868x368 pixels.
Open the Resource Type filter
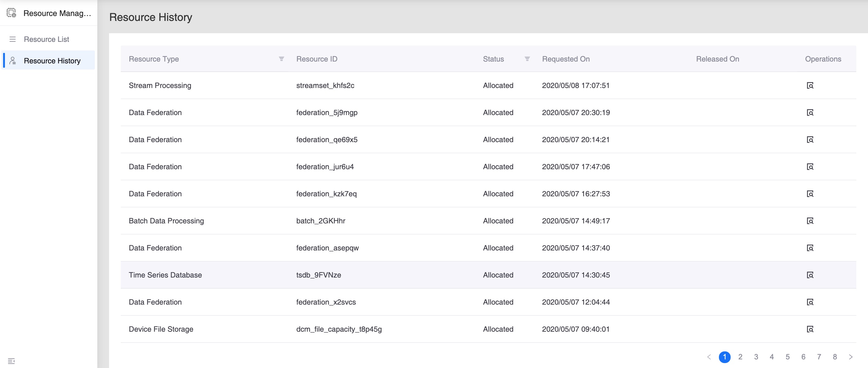click(281, 59)
